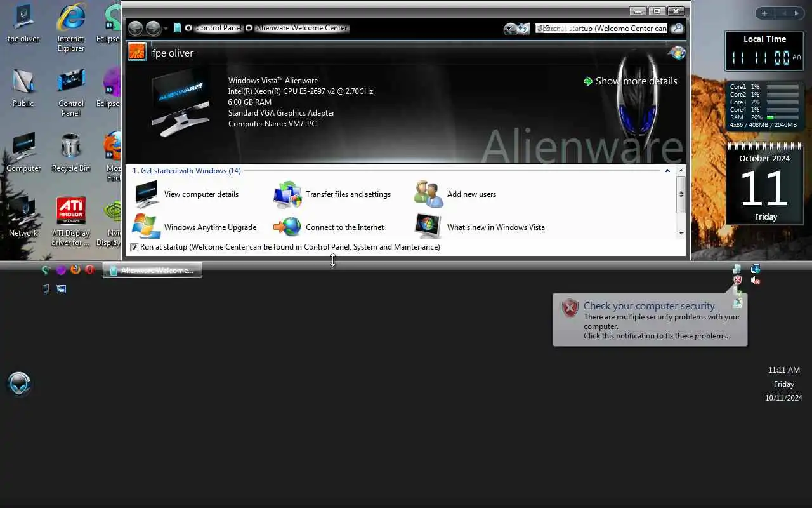This screenshot has width=812, height=508.
Task: Click the Add new users icon
Action: coord(428,194)
